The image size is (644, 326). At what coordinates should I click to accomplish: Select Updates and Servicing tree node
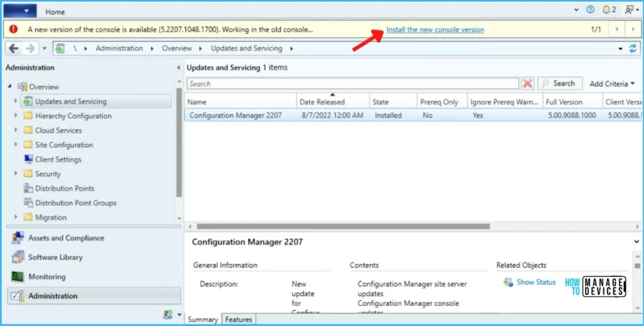(x=97, y=101)
